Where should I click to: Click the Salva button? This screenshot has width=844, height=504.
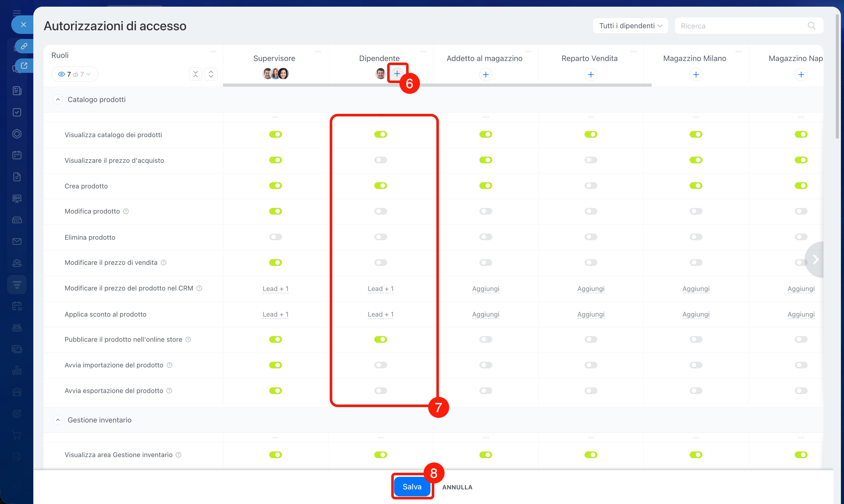412,487
